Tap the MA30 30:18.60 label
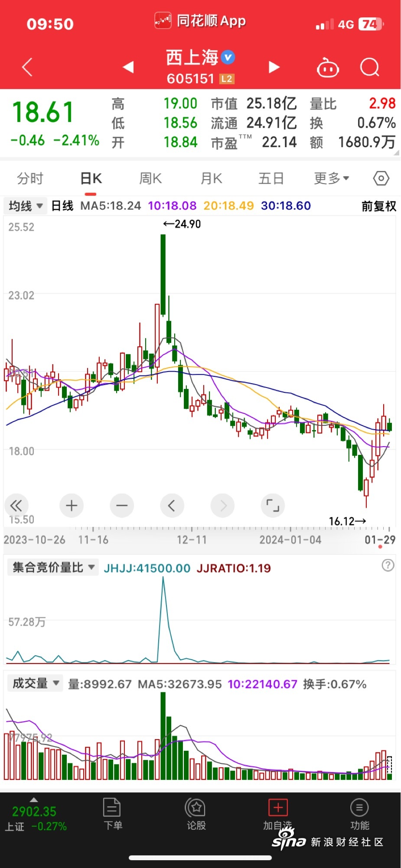 tap(286, 206)
